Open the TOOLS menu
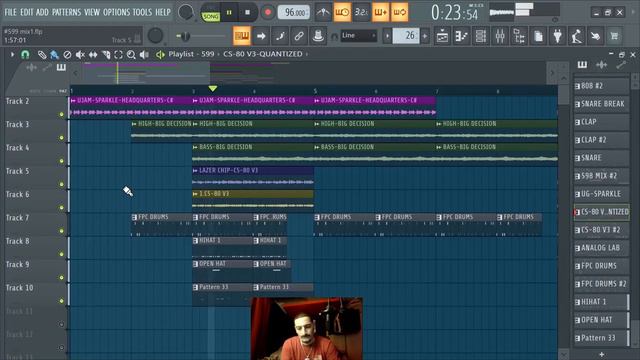Screen dimensions: 640x360 142,12
